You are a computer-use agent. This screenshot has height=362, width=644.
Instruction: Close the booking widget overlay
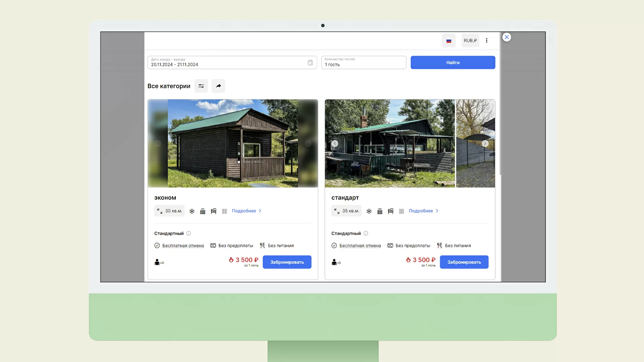tap(507, 37)
